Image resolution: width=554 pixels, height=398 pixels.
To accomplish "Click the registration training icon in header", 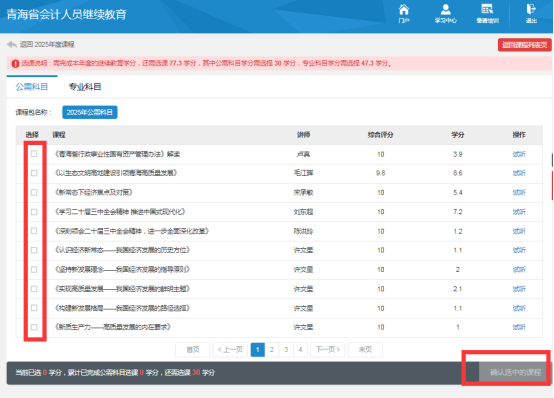I will tap(487, 10).
